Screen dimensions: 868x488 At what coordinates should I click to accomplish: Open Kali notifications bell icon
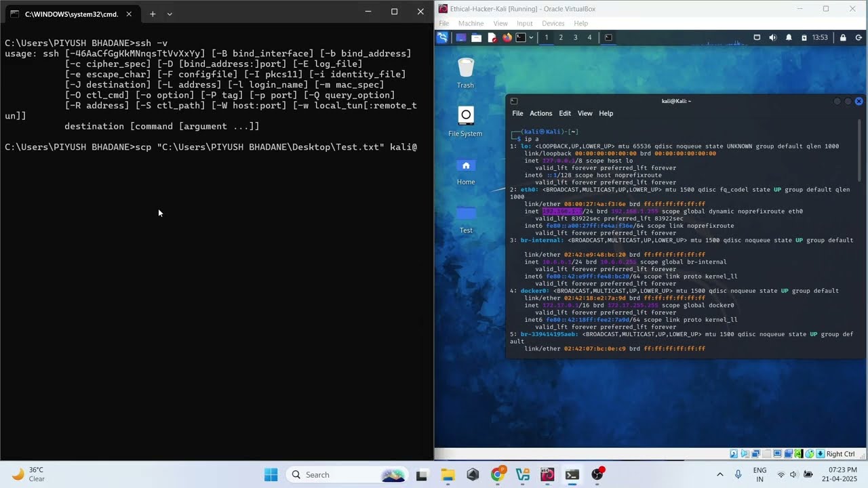pos(789,37)
